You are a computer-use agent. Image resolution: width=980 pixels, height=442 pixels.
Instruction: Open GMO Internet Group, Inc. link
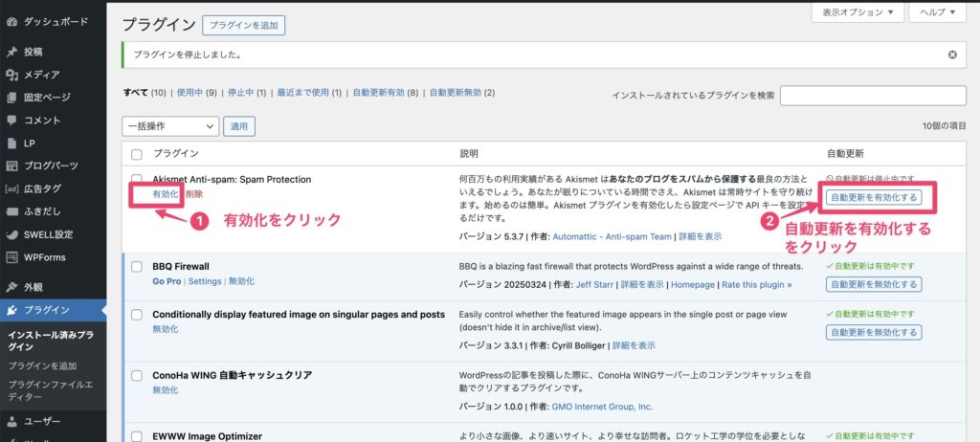point(603,407)
